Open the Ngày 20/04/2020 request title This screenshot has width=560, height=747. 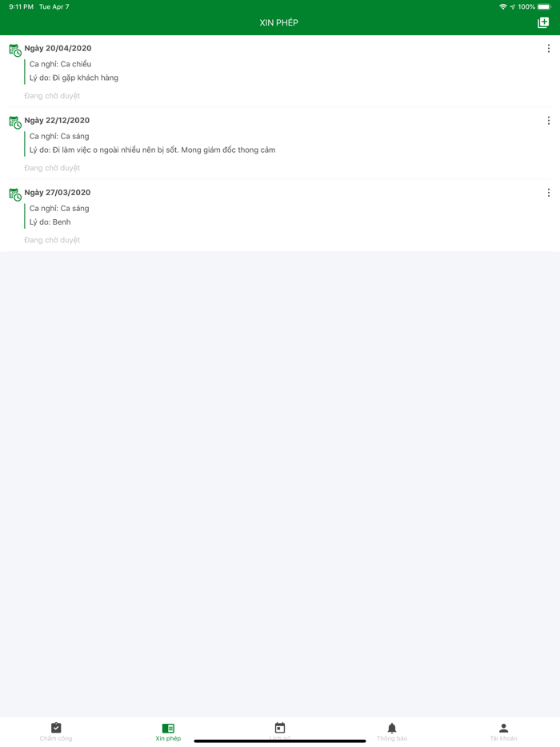(58, 48)
